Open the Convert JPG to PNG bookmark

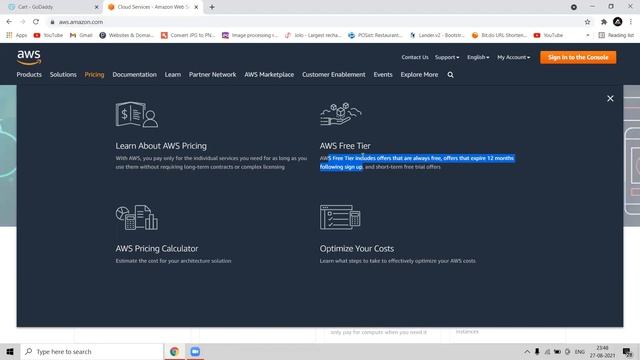(188, 35)
